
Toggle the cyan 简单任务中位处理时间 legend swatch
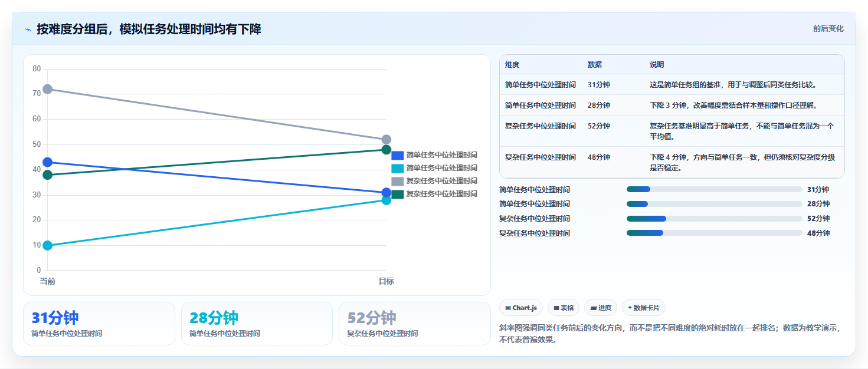tap(398, 168)
